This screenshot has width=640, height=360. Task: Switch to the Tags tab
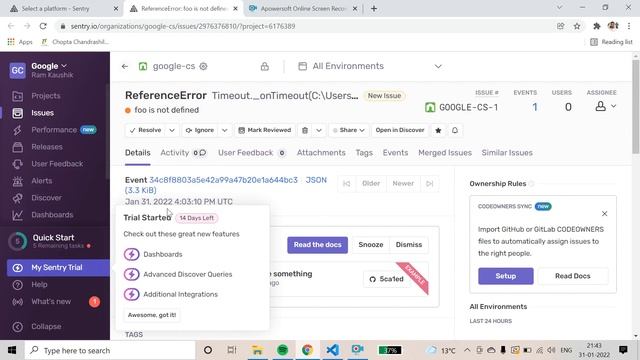tap(364, 153)
